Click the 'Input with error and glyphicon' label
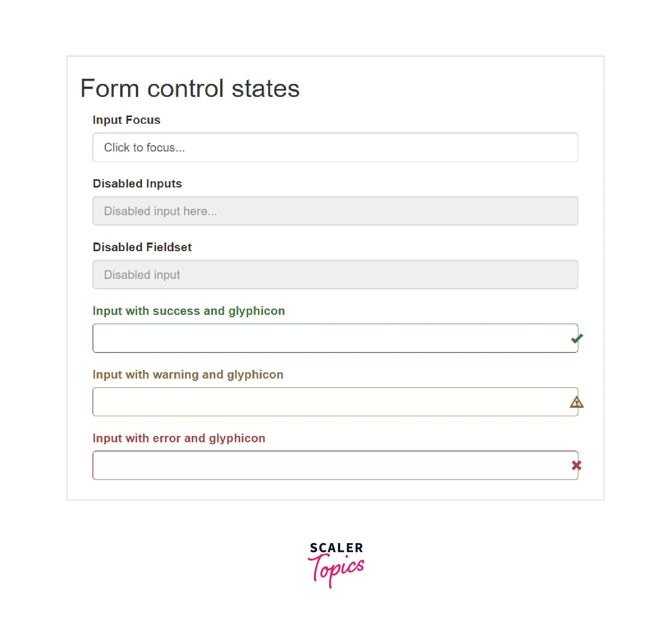The width and height of the screenshot is (672, 627). [x=179, y=438]
